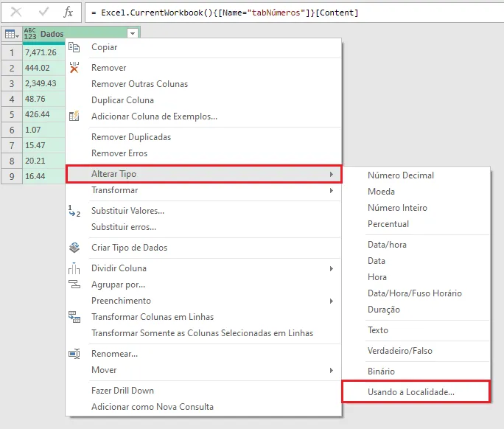Select cell with value 7,471.26
The width and height of the screenshot is (504, 429).
coord(44,52)
